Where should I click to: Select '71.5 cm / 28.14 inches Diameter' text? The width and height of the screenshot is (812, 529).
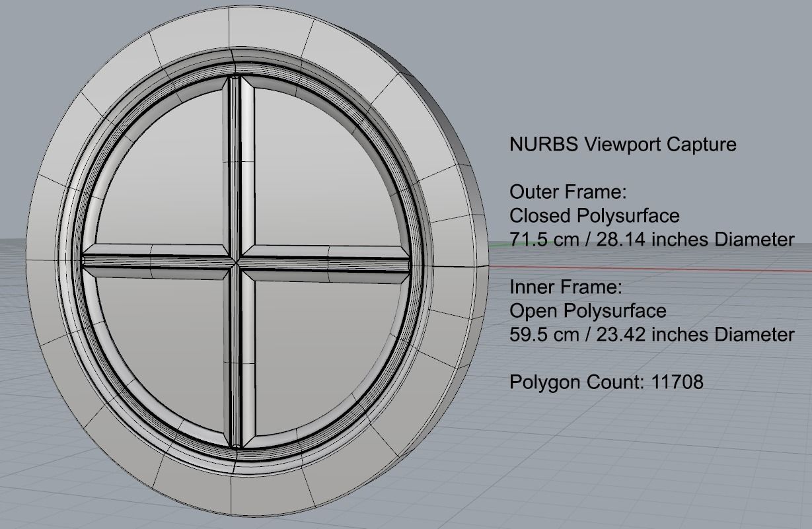(651, 240)
